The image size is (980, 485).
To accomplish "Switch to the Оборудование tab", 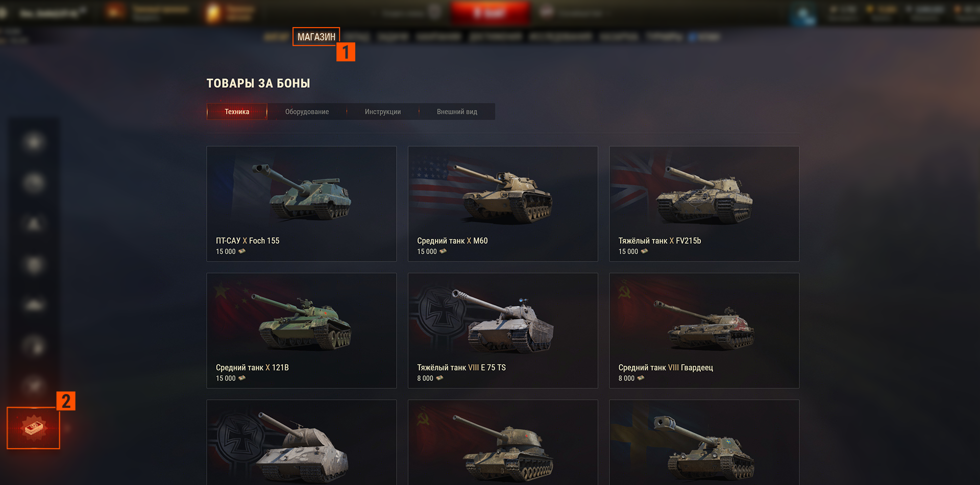I will 307,112.
